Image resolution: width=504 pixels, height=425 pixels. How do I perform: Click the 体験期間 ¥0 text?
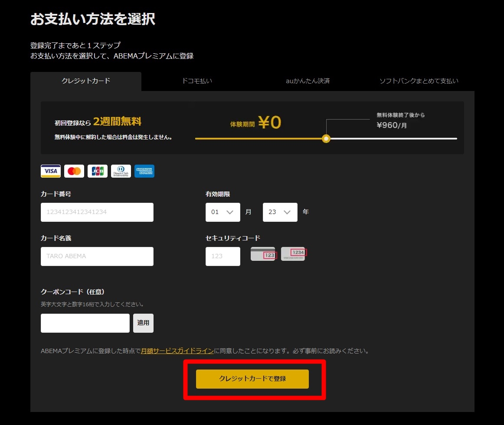point(255,123)
